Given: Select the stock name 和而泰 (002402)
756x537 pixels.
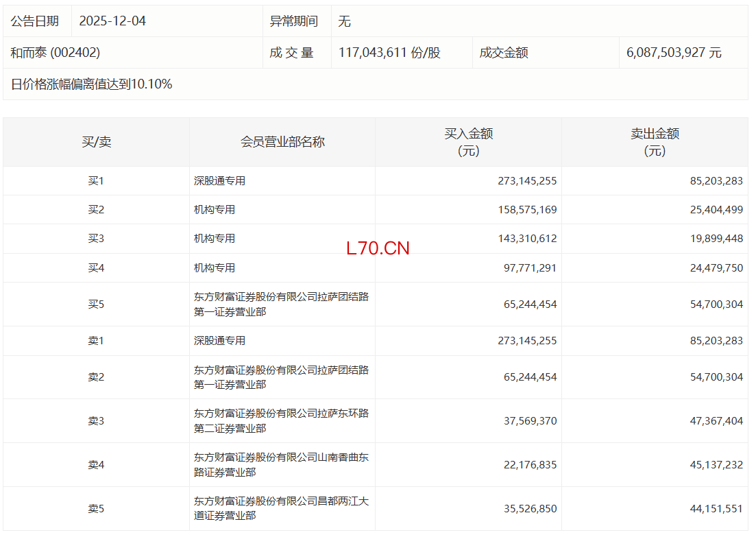Looking at the screenshot, I should (55, 53).
